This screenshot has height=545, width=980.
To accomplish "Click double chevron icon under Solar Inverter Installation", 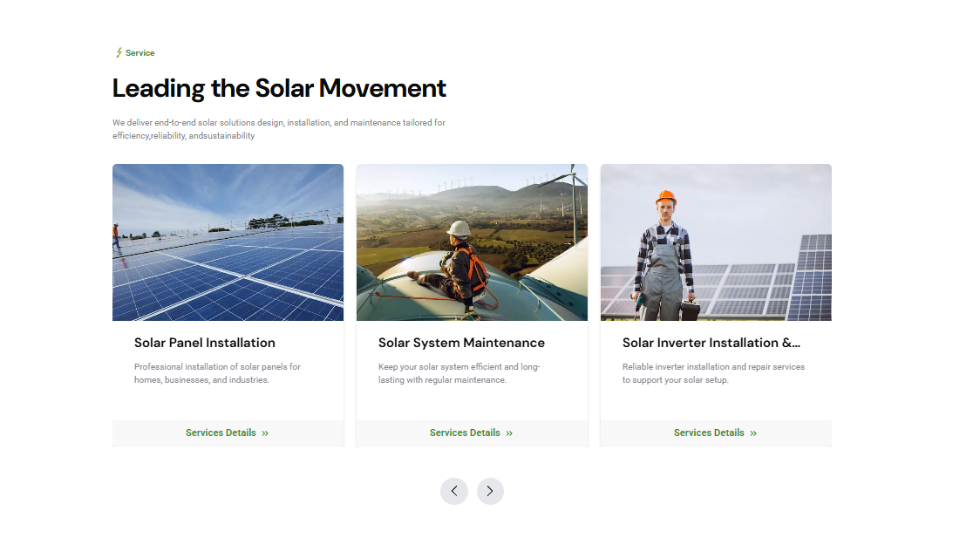I will (753, 433).
